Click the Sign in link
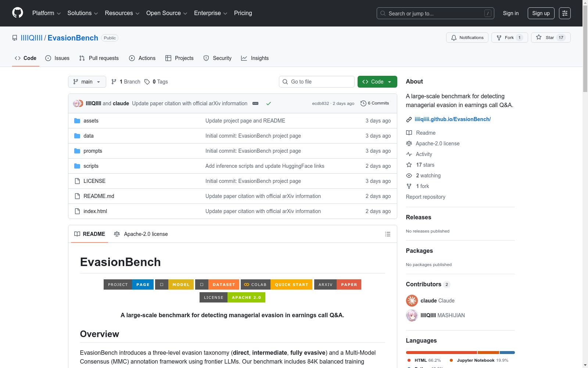The width and height of the screenshot is (588, 368). (x=511, y=13)
